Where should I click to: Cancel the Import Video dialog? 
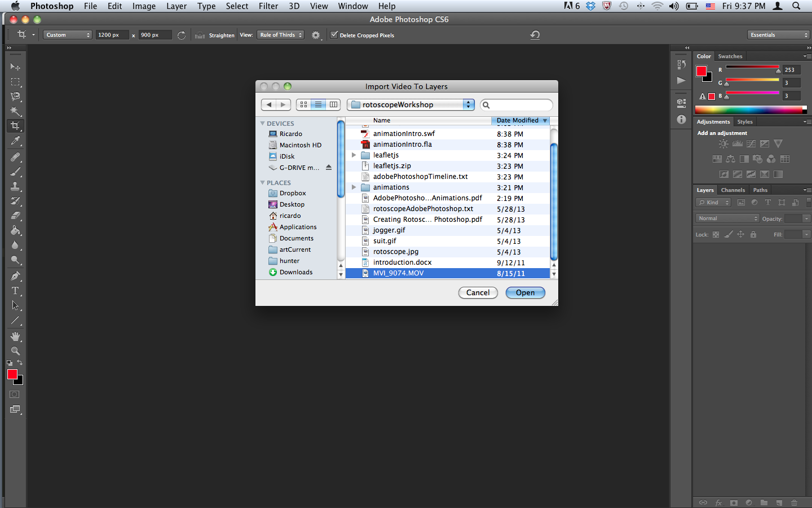pyautogui.click(x=478, y=292)
